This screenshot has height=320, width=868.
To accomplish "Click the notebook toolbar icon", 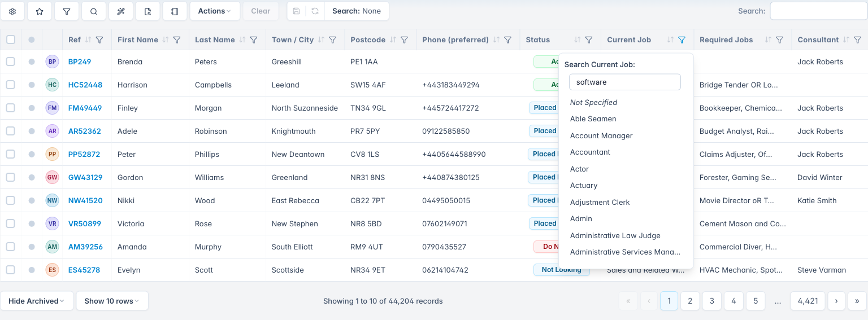I will point(175,11).
